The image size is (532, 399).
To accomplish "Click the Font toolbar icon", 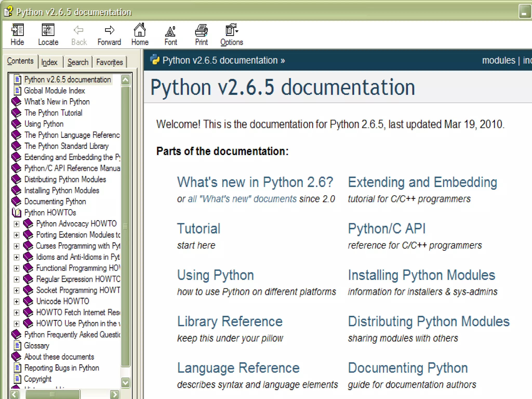I will tap(170, 31).
